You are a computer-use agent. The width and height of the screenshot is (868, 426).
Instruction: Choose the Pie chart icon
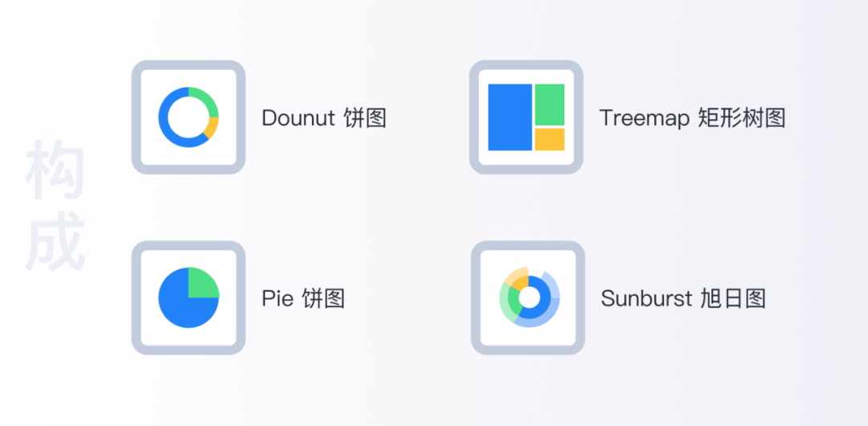pos(188,298)
